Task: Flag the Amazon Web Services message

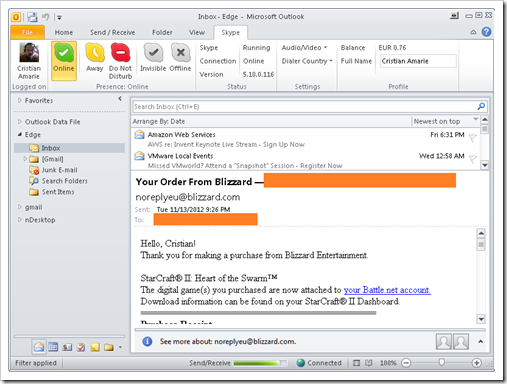Action: (473, 137)
